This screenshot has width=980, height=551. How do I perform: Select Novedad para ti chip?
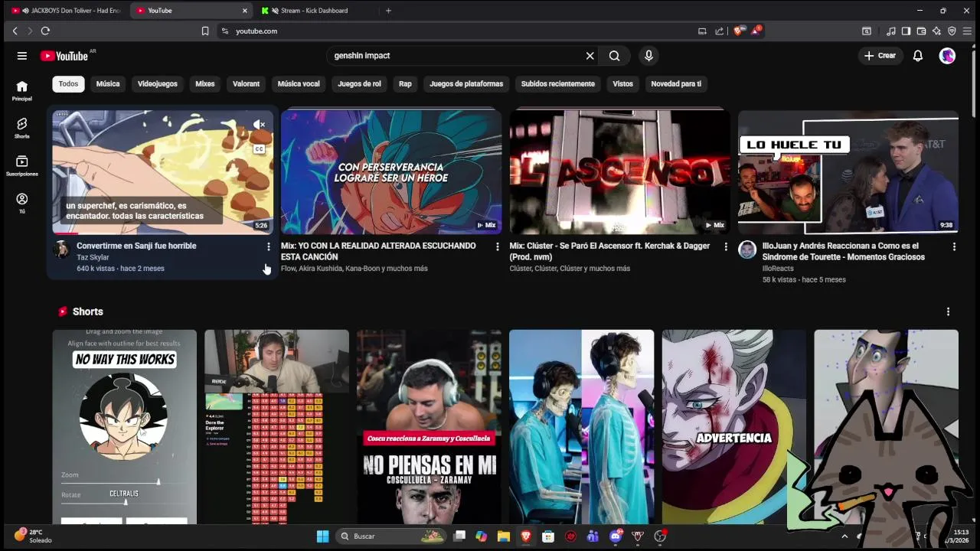676,84
